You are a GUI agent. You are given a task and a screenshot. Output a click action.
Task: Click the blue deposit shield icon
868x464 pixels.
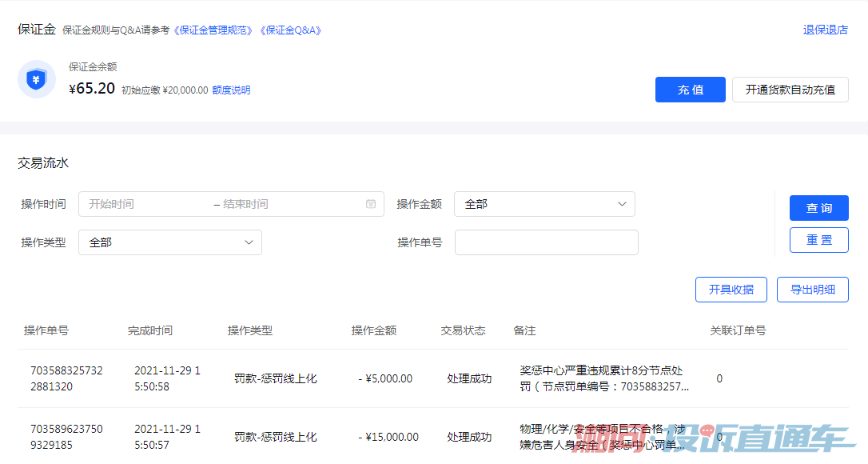click(x=37, y=79)
